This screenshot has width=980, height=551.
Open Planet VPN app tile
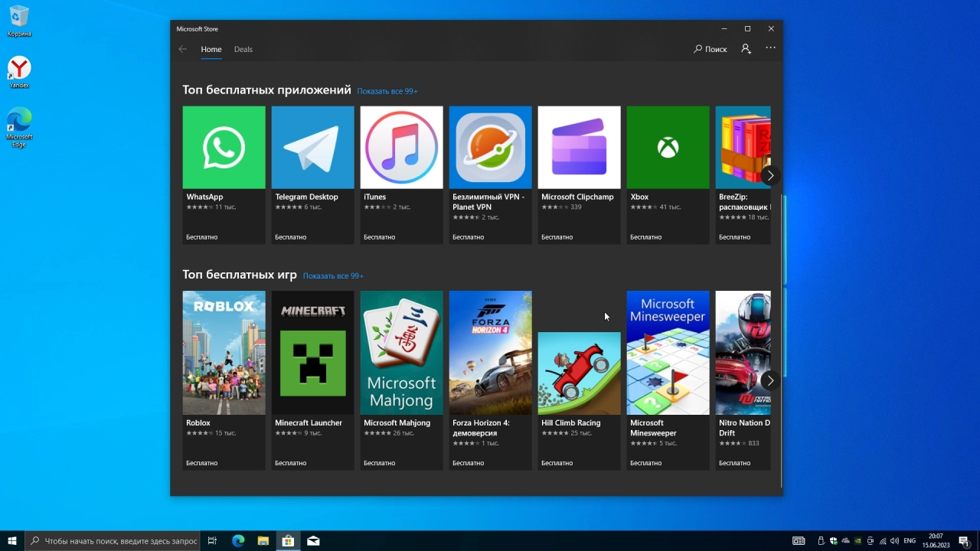pyautogui.click(x=490, y=175)
